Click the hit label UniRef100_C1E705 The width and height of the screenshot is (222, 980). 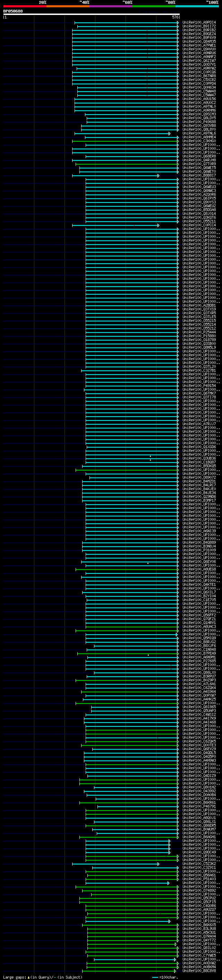pos(199,600)
